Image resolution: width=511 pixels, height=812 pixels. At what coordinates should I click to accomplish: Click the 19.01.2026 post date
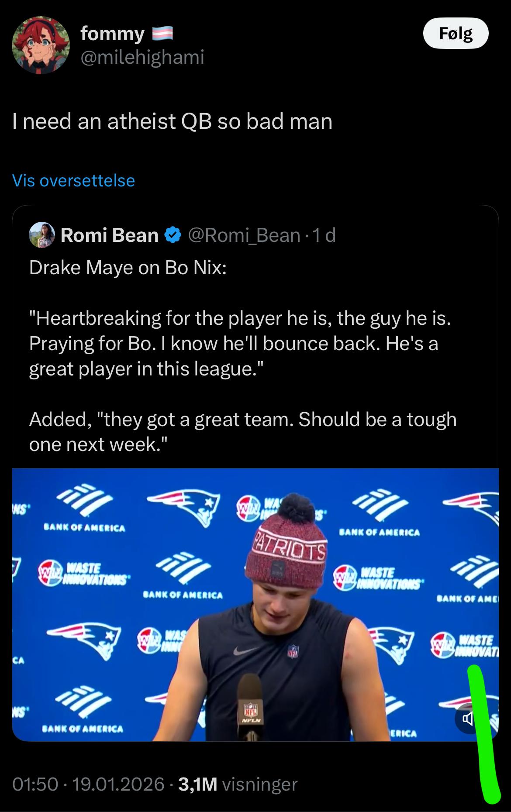[x=118, y=784]
